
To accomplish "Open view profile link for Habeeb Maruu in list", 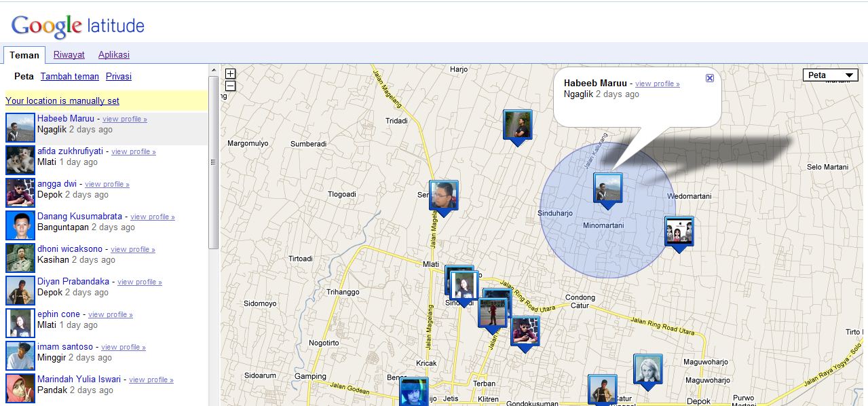I will pos(125,119).
